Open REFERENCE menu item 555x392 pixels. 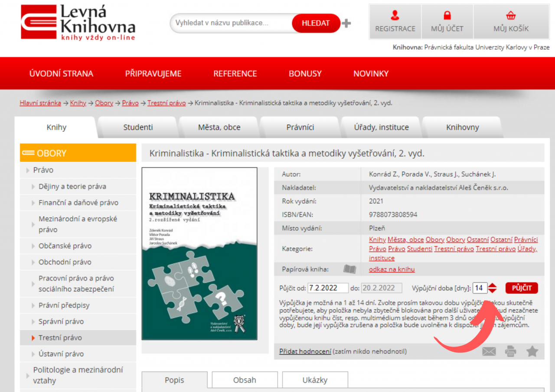click(x=235, y=74)
